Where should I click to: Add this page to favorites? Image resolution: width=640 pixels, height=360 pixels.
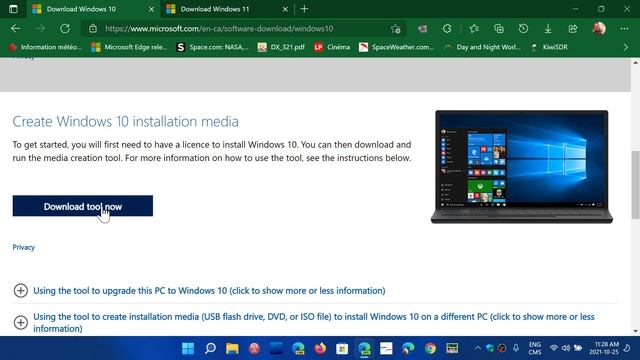click(x=395, y=29)
